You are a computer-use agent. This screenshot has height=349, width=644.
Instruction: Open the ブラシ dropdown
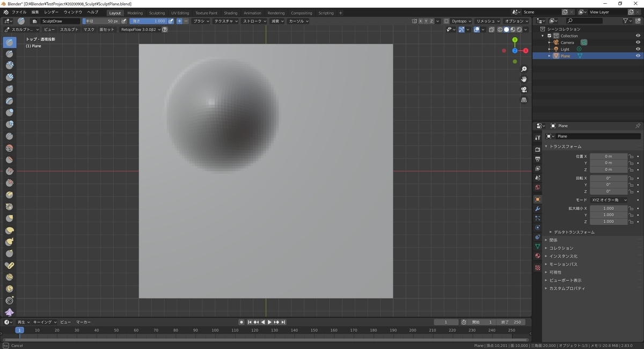pos(201,21)
